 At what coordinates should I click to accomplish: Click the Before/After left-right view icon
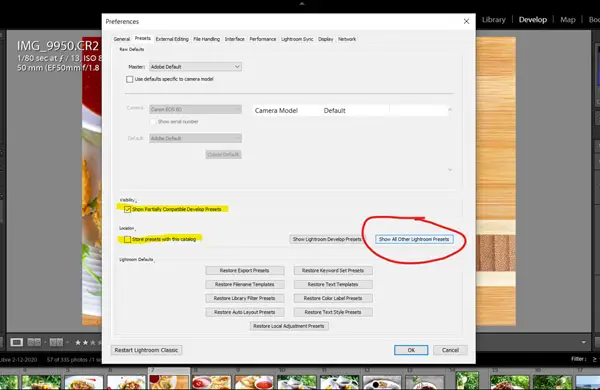(x=34, y=342)
